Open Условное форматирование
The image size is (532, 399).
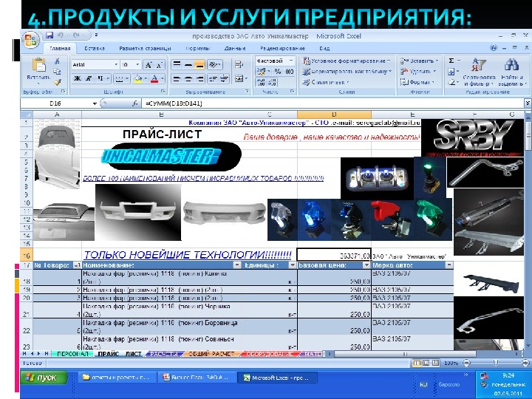click(347, 61)
